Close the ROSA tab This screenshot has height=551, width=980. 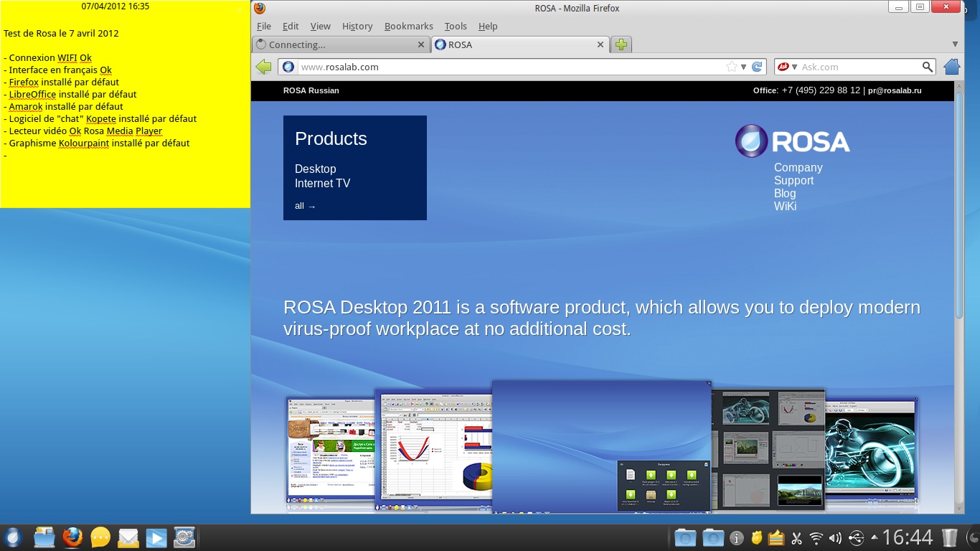coord(600,44)
